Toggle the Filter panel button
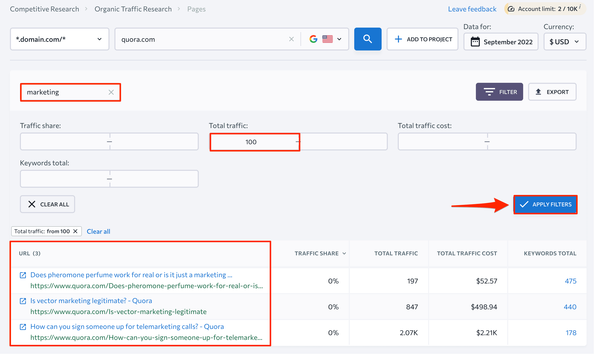The width and height of the screenshot is (604, 364). pos(499,92)
